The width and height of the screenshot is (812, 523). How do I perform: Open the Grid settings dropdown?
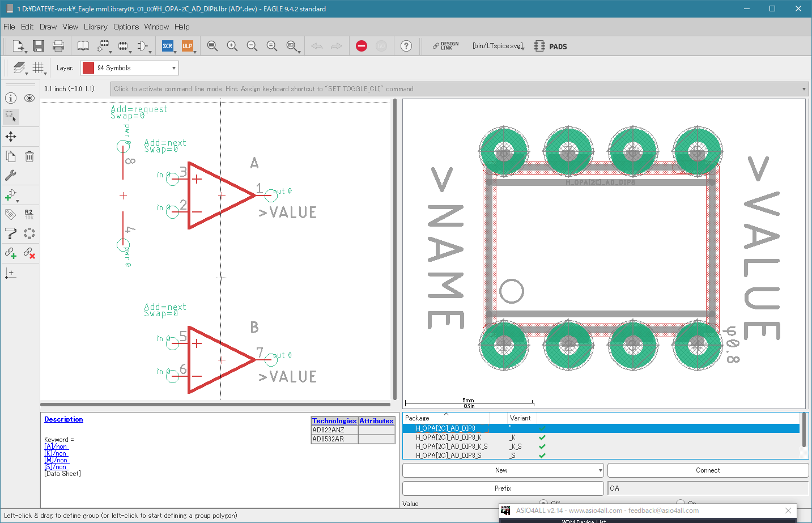pos(38,68)
